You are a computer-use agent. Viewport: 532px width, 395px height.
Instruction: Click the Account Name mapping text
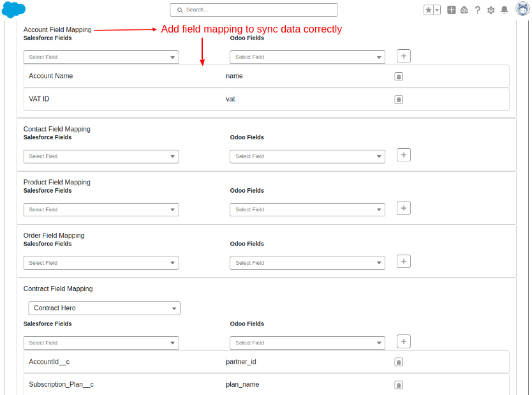coord(51,76)
